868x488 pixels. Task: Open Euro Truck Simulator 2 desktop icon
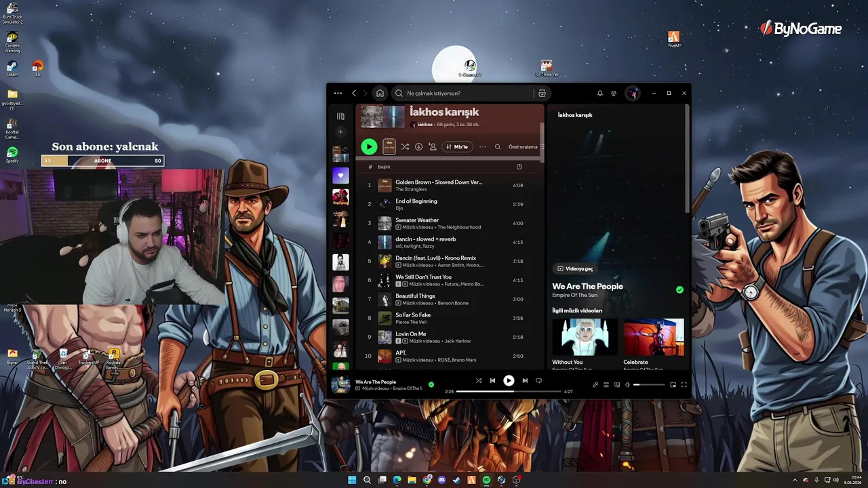point(12,13)
